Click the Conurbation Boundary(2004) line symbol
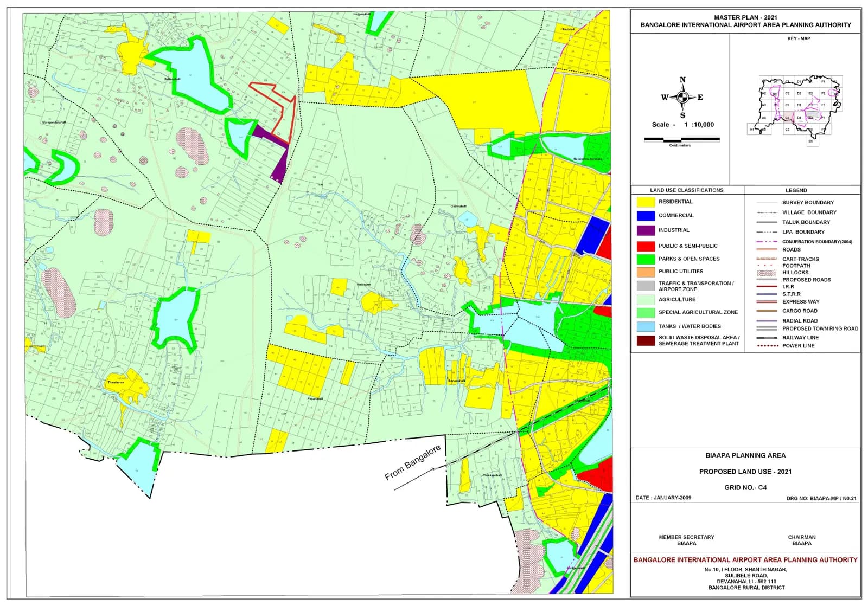 pos(767,242)
